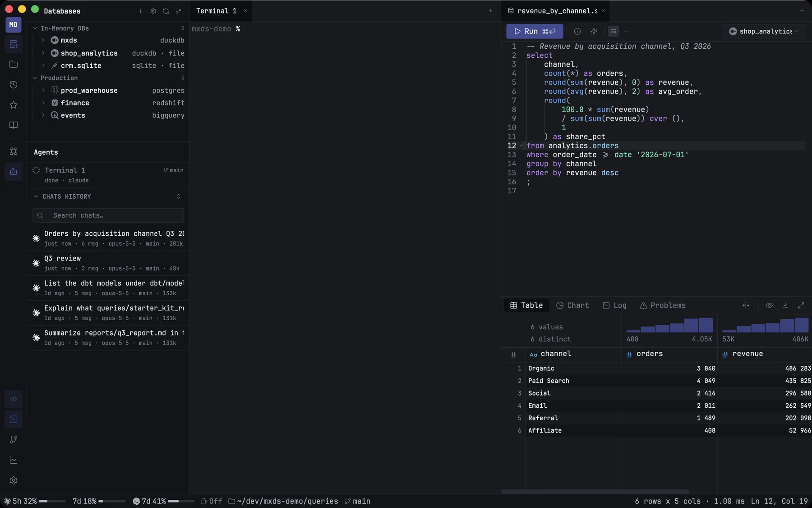Viewport: 812px width, 508px height.
Task: Toggle the Off indicator in status bar
Action: click(x=211, y=501)
